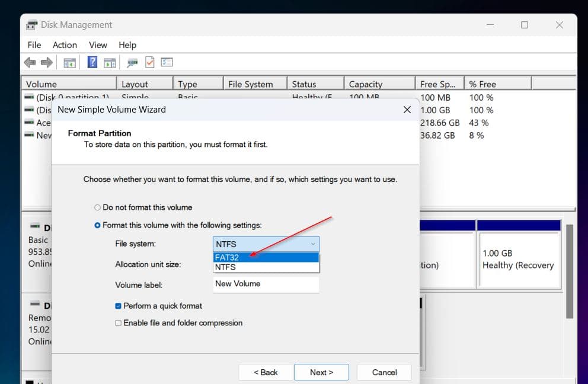588x384 pixels.
Task: Enable file and folder compression
Action: tap(117, 323)
